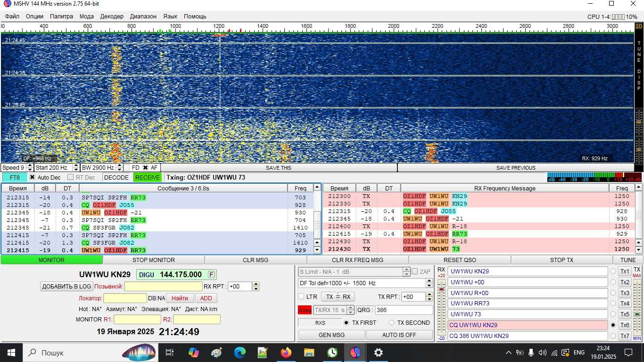Adjust the BW 2900 Hz spinner
The width and height of the screenshot is (644, 362).
119,168
